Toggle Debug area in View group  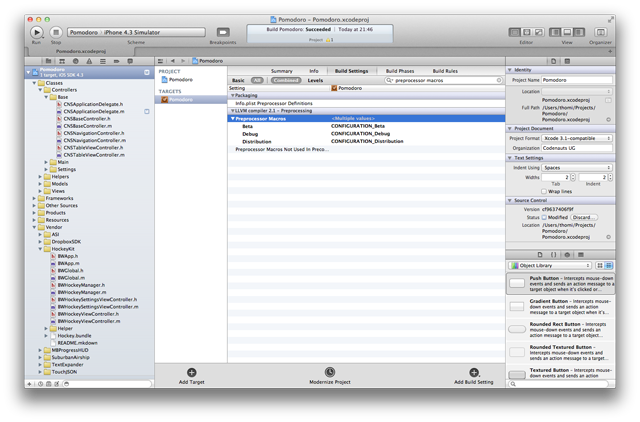coord(567,32)
